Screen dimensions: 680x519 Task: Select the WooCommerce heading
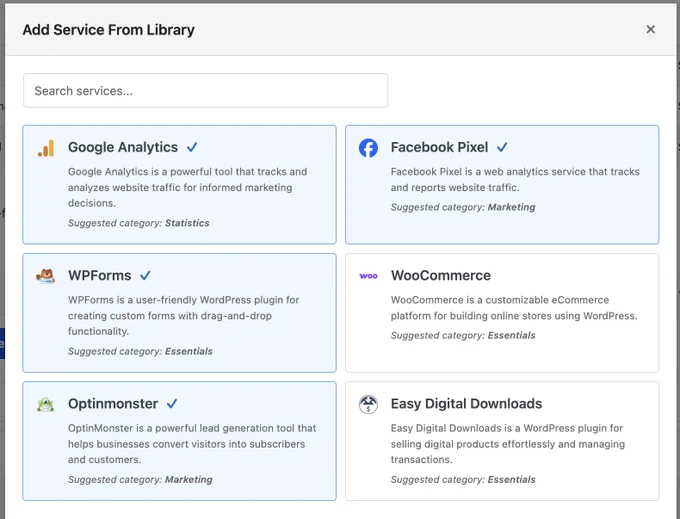pos(441,275)
